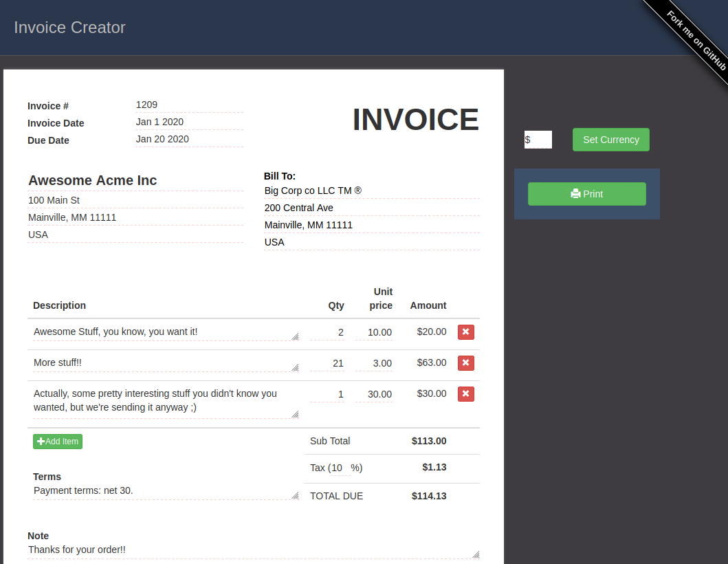This screenshot has height=564, width=728.
Task: Edit the tax percentage 10 field
Action: click(x=340, y=468)
